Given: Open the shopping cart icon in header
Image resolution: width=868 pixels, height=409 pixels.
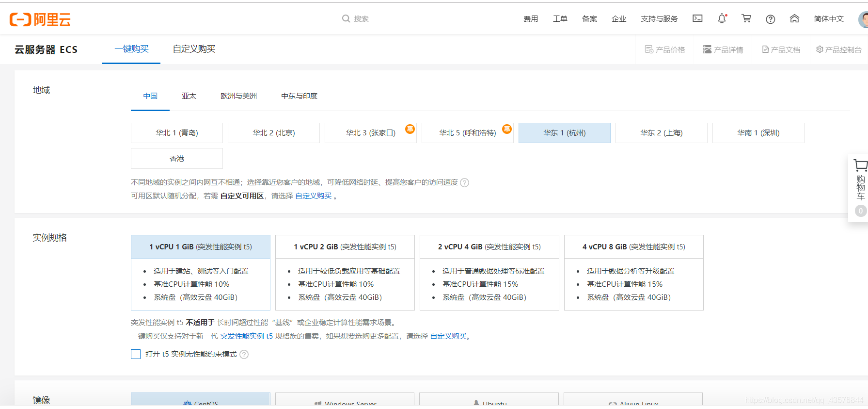Looking at the screenshot, I should [x=746, y=18].
